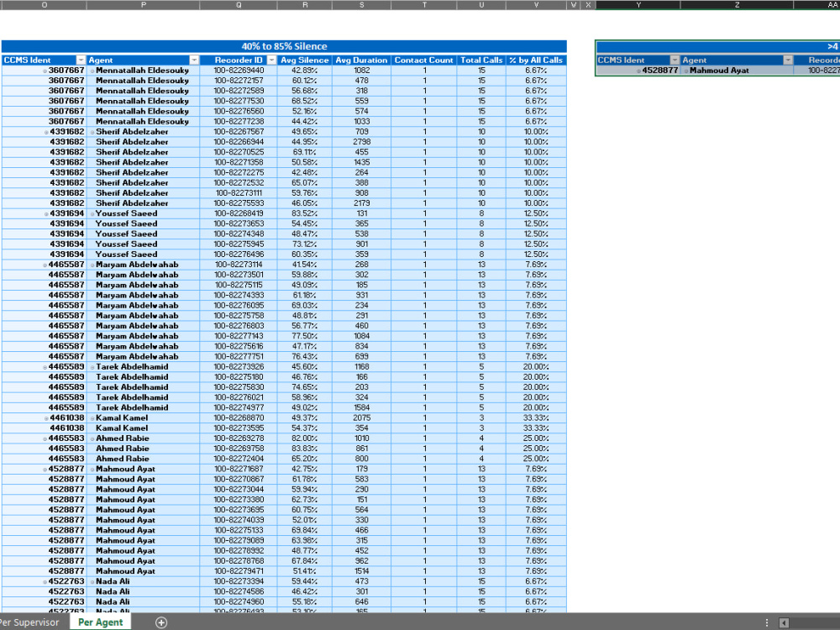Open Agent filter dropdown in right-side table
The width and height of the screenshot is (840, 630).
click(x=788, y=60)
